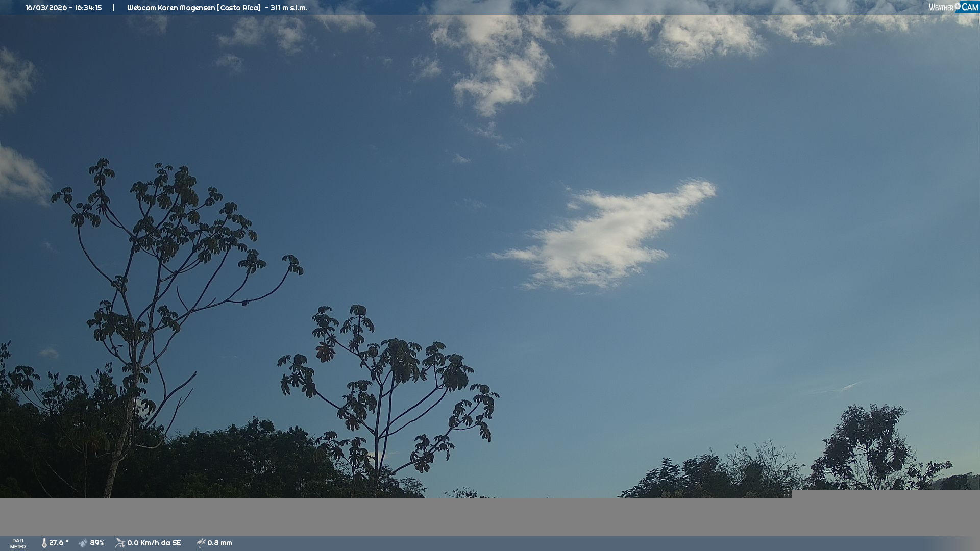Click the wind vane icon
Image resolution: width=980 pixels, height=551 pixels.
click(120, 543)
